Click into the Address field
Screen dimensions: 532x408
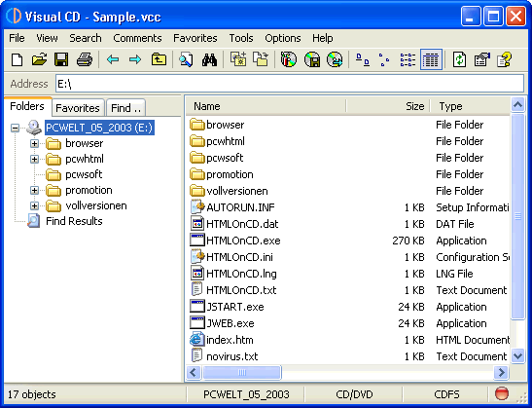click(290, 84)
